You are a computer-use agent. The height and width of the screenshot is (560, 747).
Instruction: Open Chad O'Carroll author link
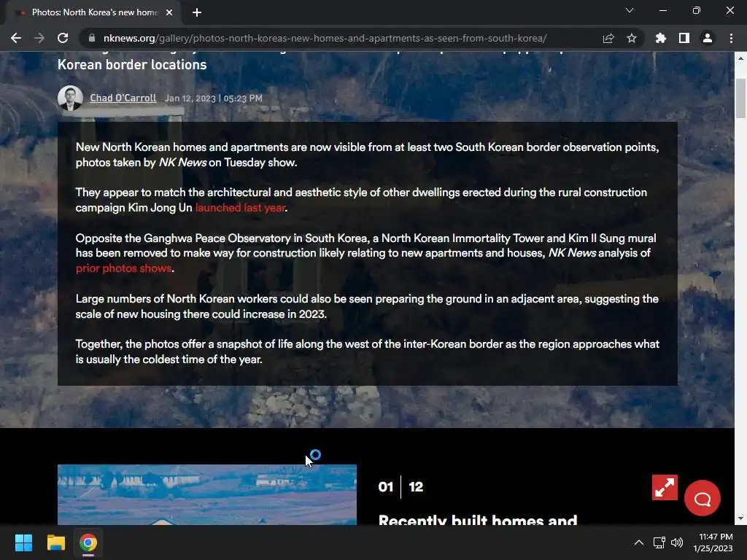pyautogui.click(x=123, y=98)
